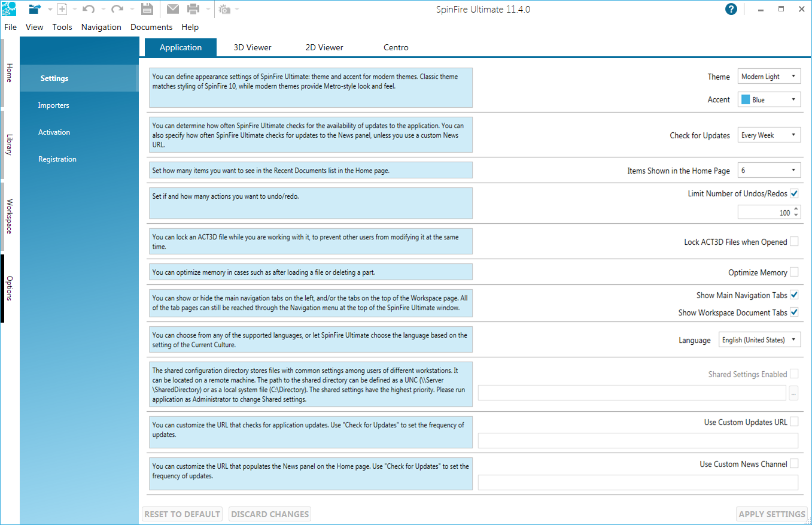Expand the Undo history dropdown arrow

(x=103, y=9)
